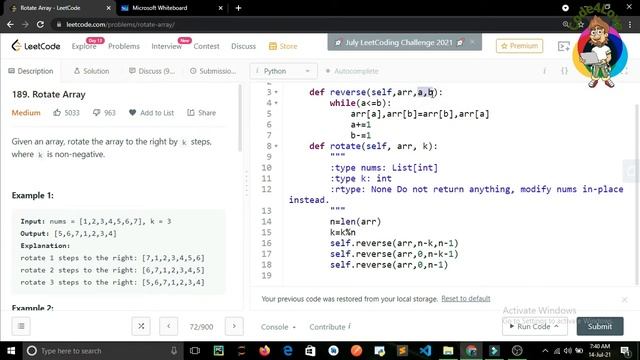Screen dimensions: 640x360
Task: Click the address bar zoom icon
Action: pyautogui.click(x=566, y=24)
